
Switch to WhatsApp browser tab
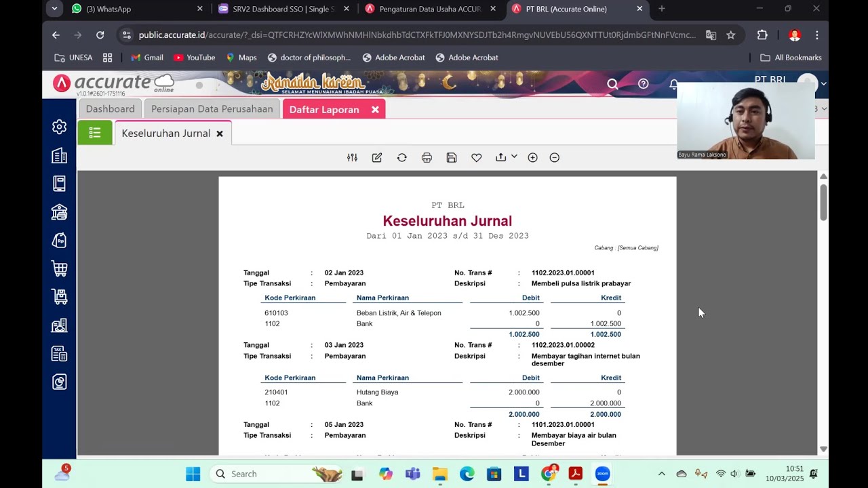coord(136,9)
